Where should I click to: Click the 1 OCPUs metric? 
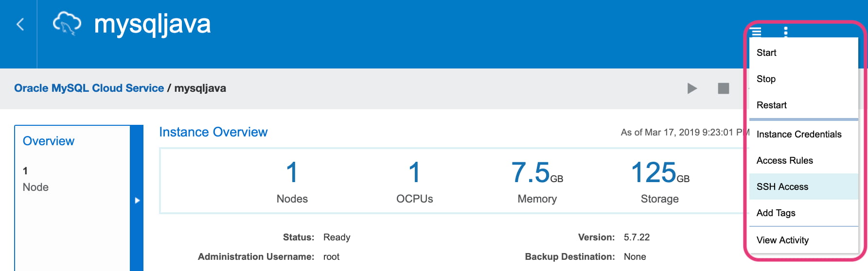pos(414,183)
